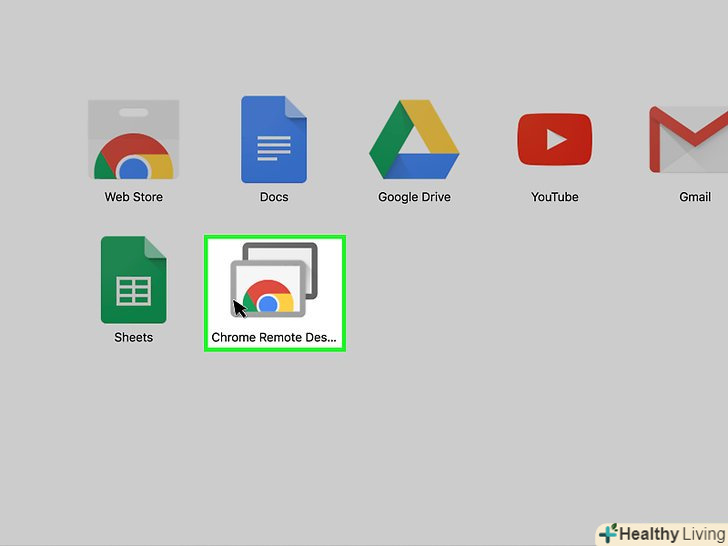Click the "Google Drive" label text
The width and height of the screenshot is (728, 546).
[414, 197]
